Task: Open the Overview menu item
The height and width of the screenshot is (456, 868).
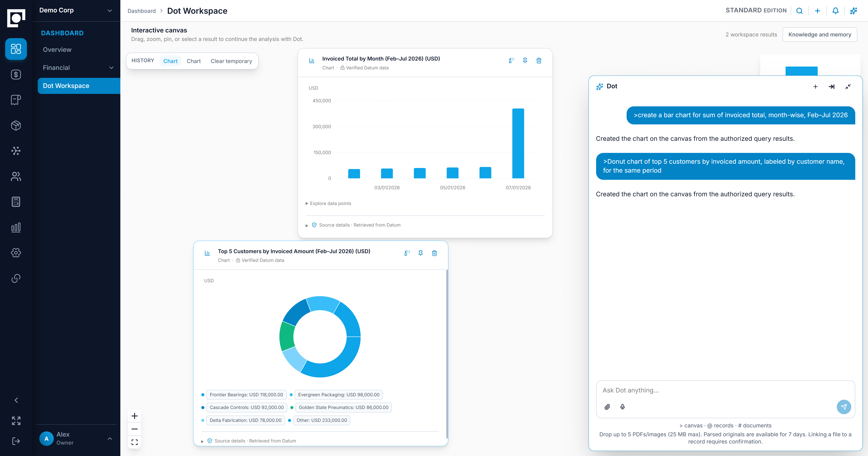Action: (x=57, y=49)
